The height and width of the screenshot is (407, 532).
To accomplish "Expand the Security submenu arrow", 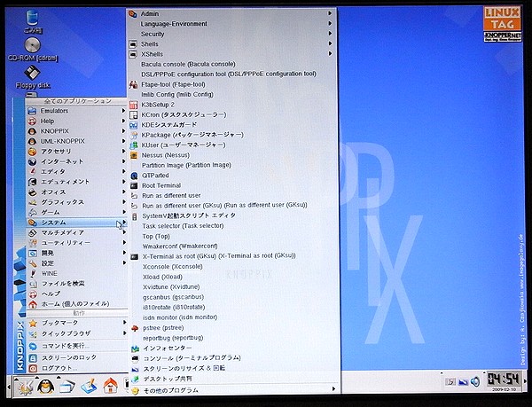I will 330,34.
